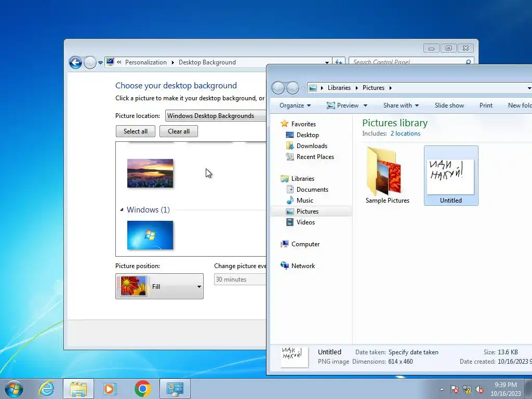
Task: Click the Forward arrow in Personalization window
Action: 90,62
